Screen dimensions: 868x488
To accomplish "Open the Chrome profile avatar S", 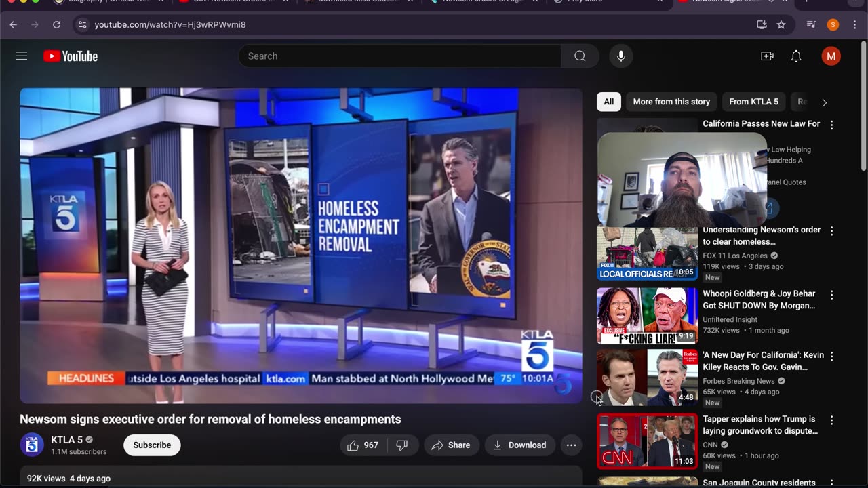I will tap(833, 24).
